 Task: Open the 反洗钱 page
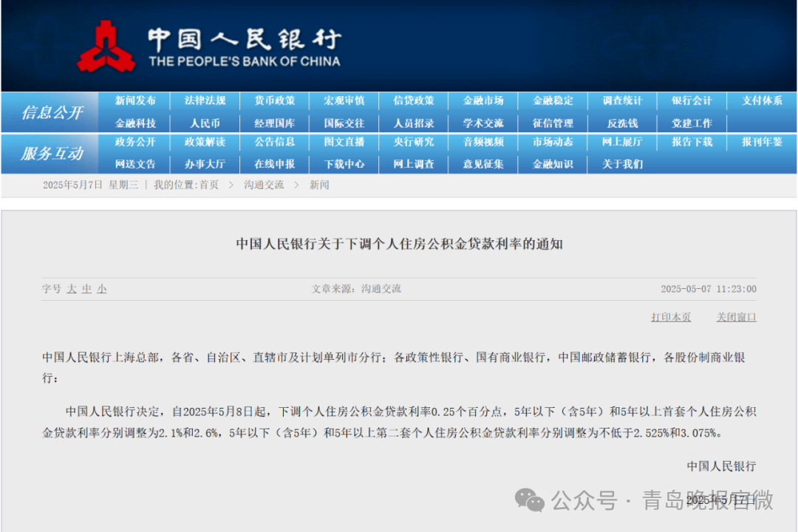click(x=622, y=123)
